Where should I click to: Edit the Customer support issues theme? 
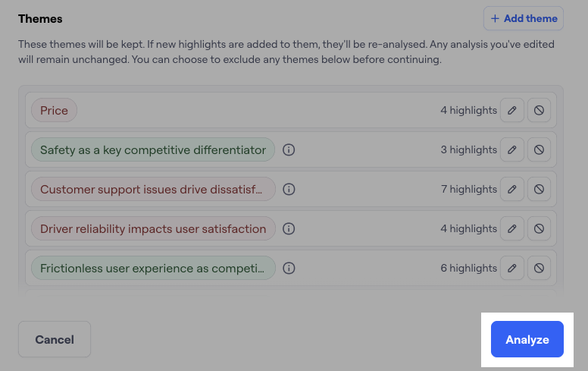click(x=512, y=190)
